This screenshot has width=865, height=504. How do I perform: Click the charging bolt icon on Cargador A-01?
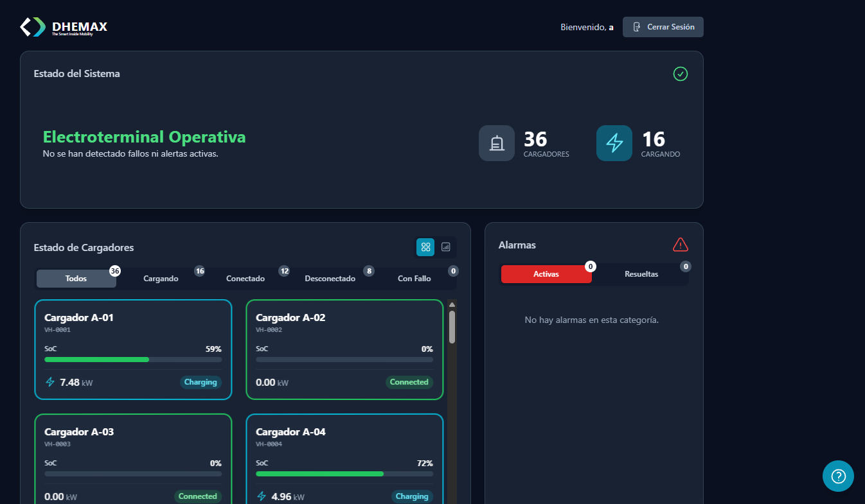click(x=49, y=381)
